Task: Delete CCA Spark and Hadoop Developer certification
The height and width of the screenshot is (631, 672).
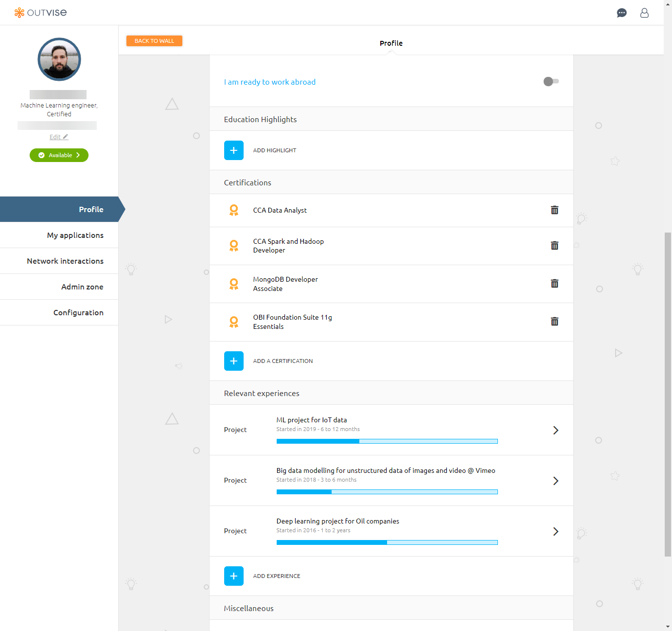Action: coord(554,246)
